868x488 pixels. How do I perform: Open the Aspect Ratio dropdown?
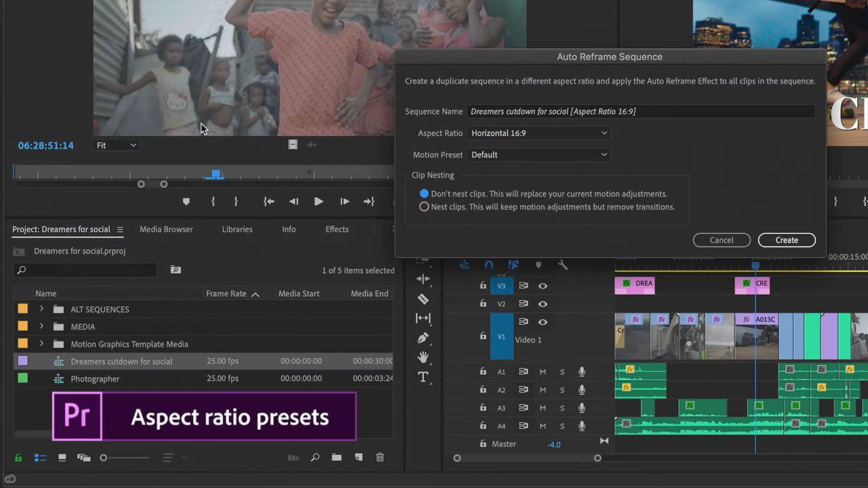538,133
